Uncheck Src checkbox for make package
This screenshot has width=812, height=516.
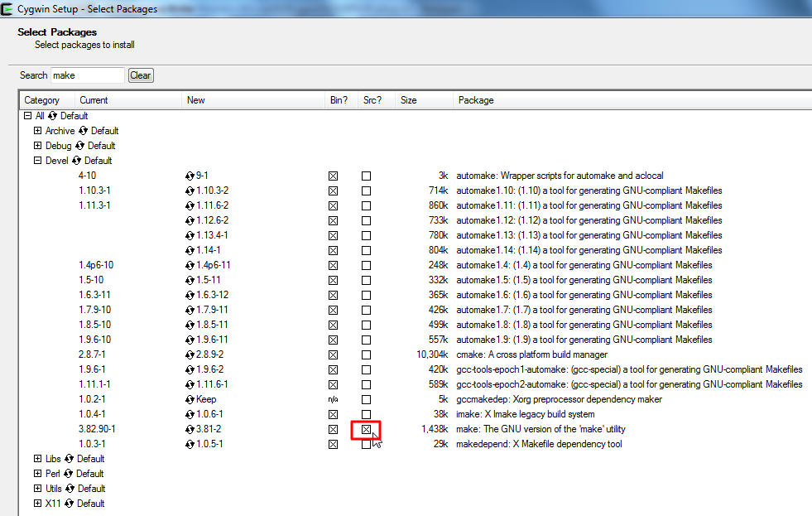pyautogui.click(x=366, y=430)
